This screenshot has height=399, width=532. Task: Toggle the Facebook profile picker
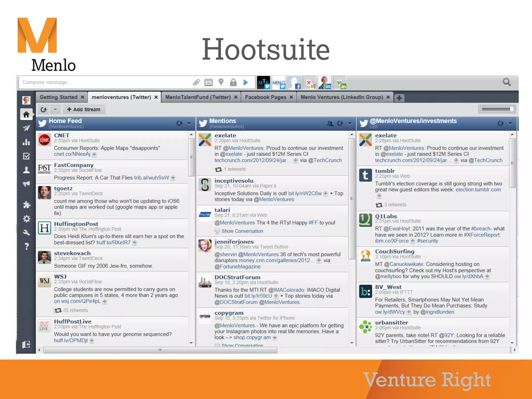[x=294, y=83]
